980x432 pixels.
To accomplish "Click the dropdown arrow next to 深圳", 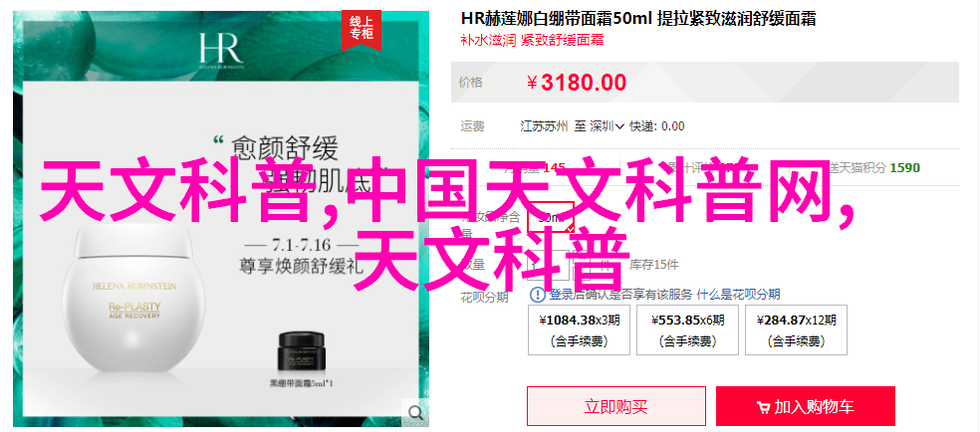I will [x=620, y=126].
